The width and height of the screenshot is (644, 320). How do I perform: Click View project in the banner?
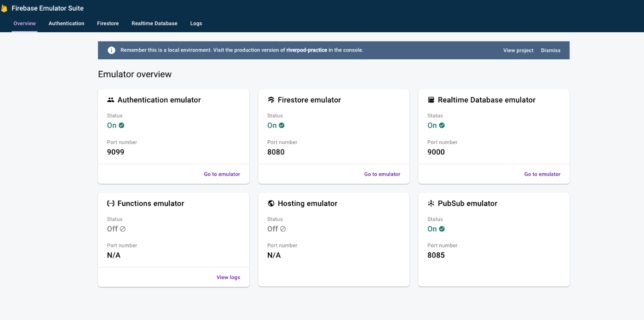[x=518, y=51]
